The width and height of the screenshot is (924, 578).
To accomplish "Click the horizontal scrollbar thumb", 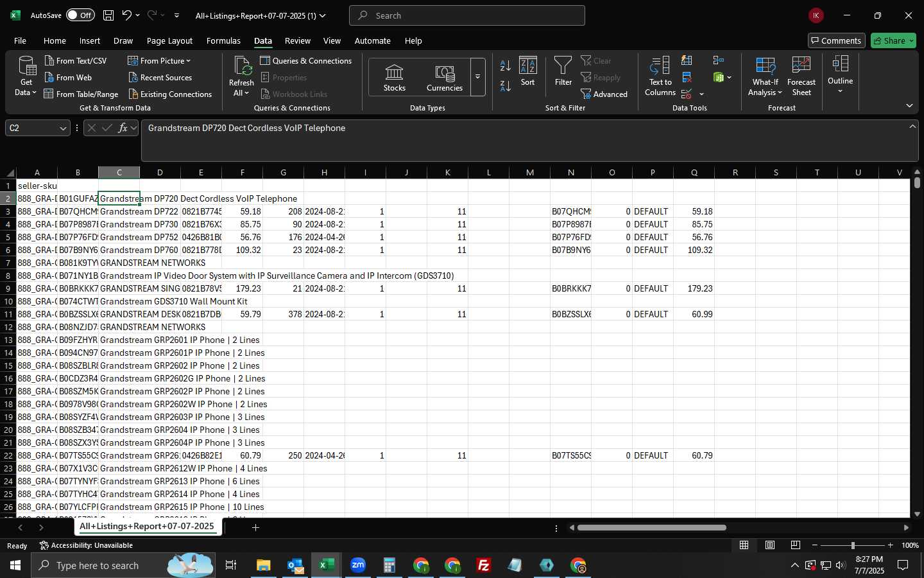I will [651, 527].
